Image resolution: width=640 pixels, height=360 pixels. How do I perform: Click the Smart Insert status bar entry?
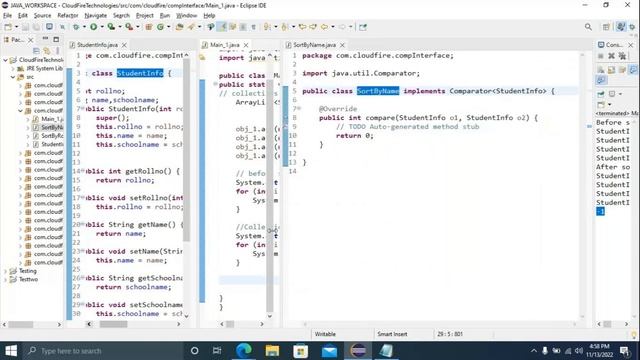point(392,334)
